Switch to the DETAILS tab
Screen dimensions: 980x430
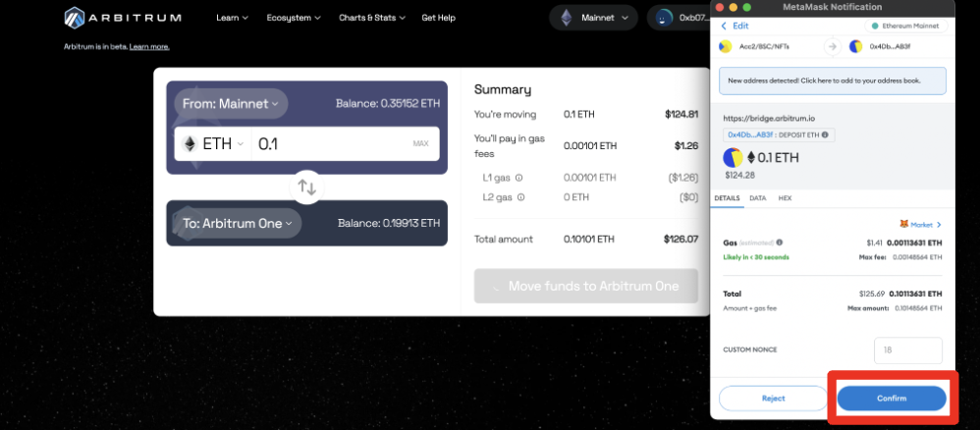coord(727,198)
